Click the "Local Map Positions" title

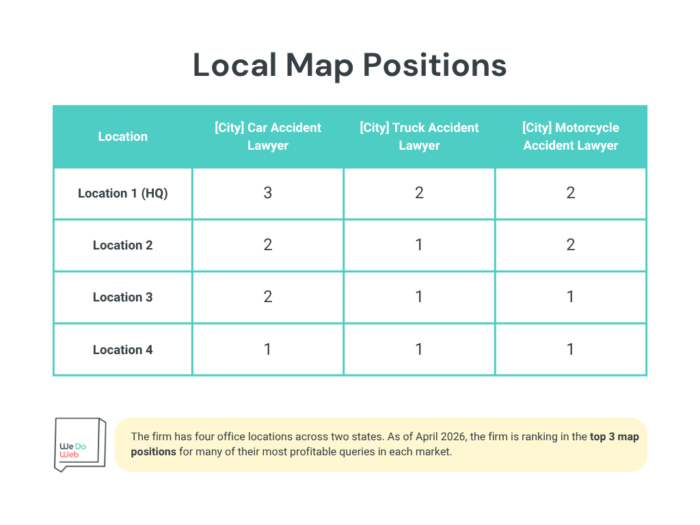click(350, 65)
